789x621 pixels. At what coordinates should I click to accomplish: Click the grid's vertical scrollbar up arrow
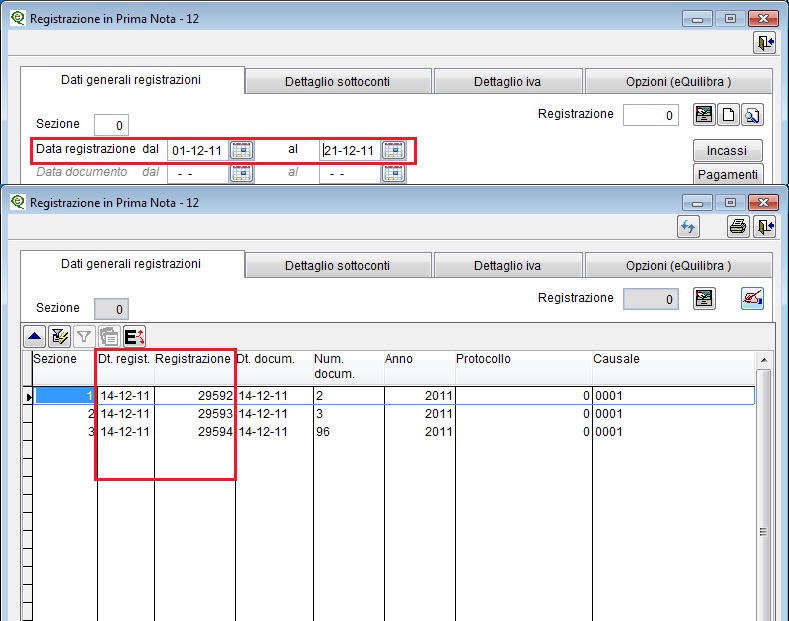point(765,360)
